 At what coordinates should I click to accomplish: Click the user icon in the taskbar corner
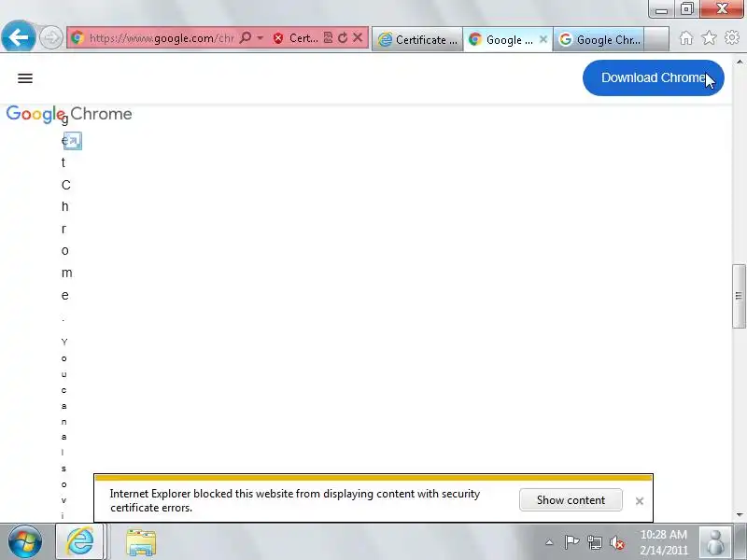click(715, 541)
